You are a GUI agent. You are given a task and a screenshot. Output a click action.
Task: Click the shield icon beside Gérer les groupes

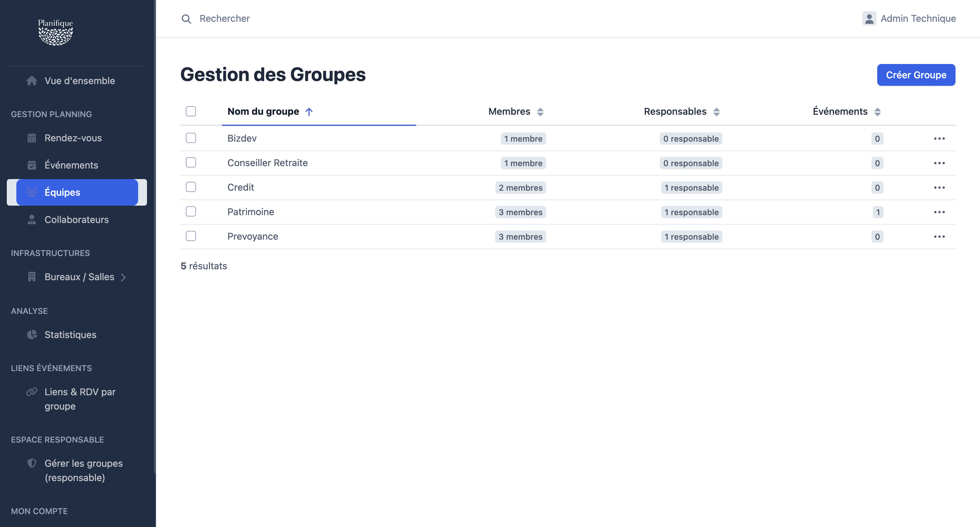click(x=32, y=463)
